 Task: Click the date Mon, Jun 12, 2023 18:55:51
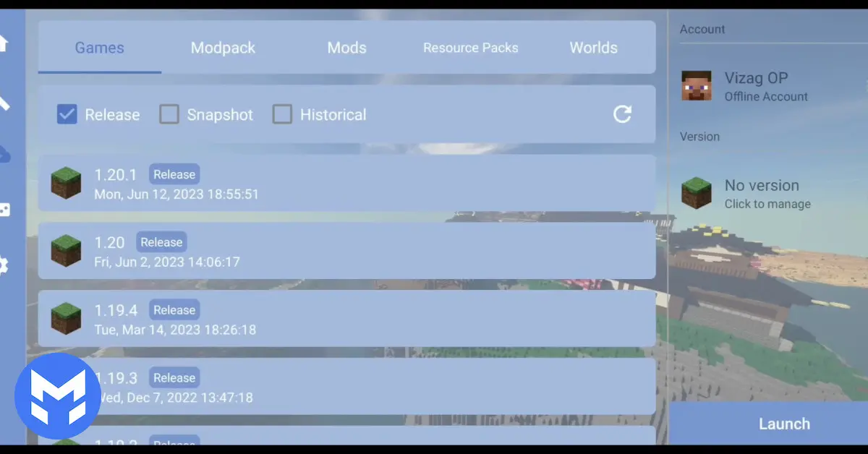[176, 194]
